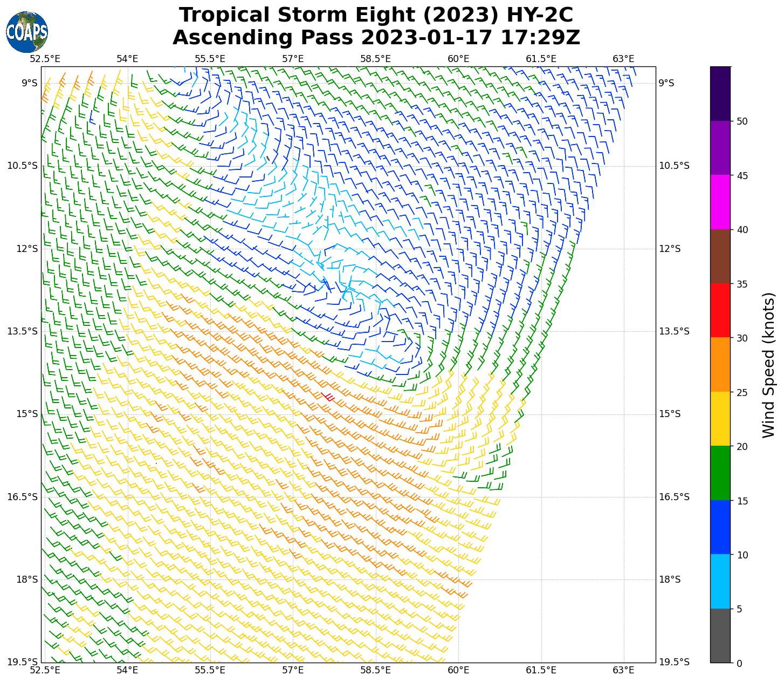This screenshot has width=784, height=682.
Task: Pick the orange 25-30 knot colorbar segment
Action: point(720,364)
